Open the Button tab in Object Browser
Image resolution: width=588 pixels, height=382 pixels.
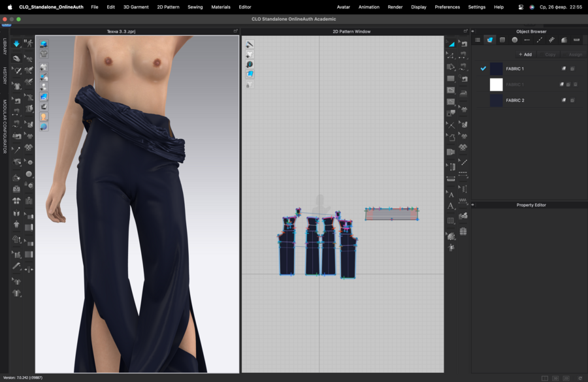[515, 40]
